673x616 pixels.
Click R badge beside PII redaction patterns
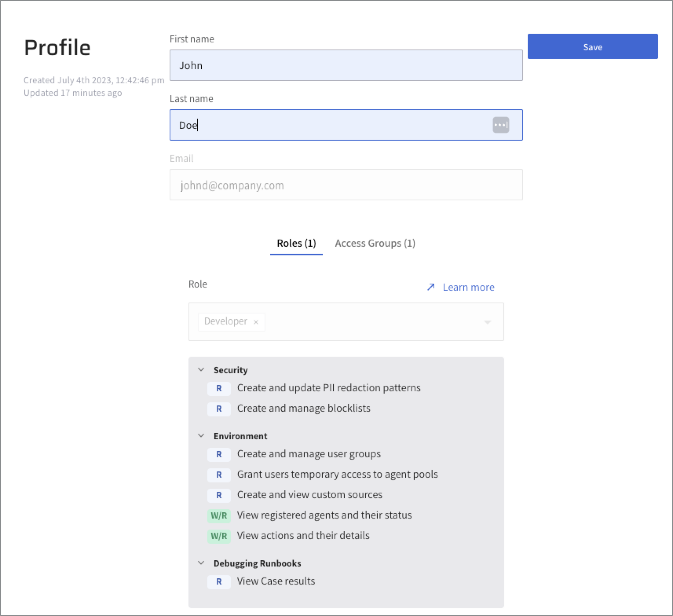pyautogui.click(x=219, y=388)
